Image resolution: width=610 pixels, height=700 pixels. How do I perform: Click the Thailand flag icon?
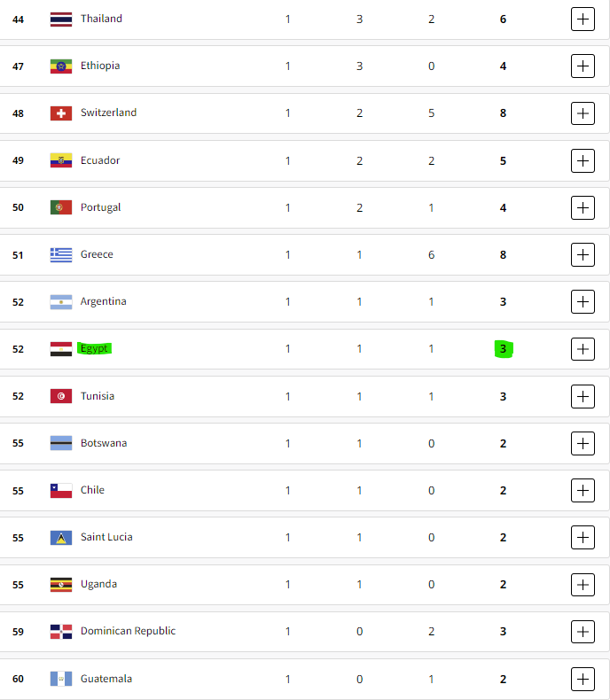click(x=61, y=19)
